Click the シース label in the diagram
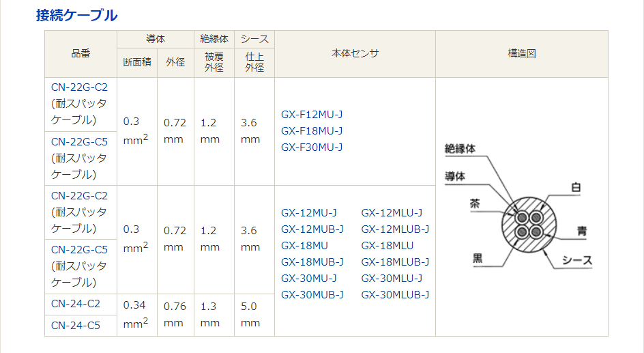Image resolution: width=644 pixels, height=353 pixels. [x=577, y=261]
